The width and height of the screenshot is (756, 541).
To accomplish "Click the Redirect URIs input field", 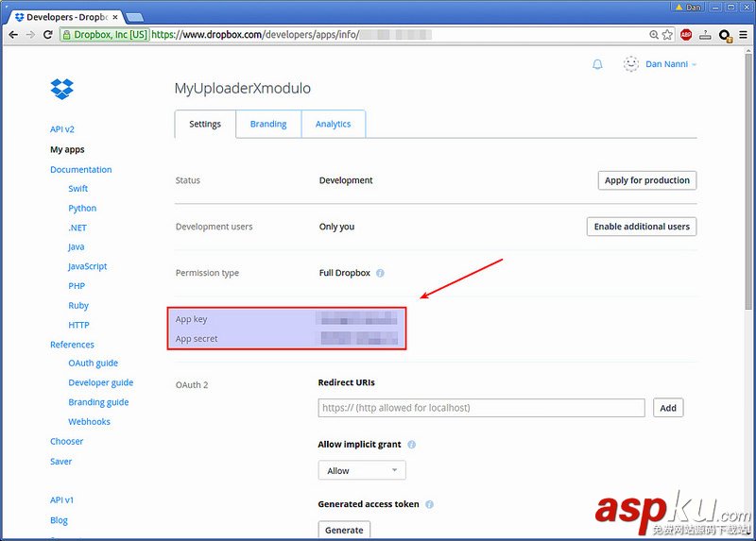I will (481, 408).
